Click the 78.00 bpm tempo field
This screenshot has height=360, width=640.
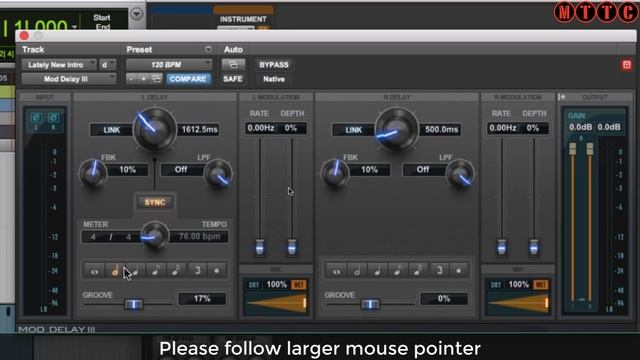pos(199,237)
